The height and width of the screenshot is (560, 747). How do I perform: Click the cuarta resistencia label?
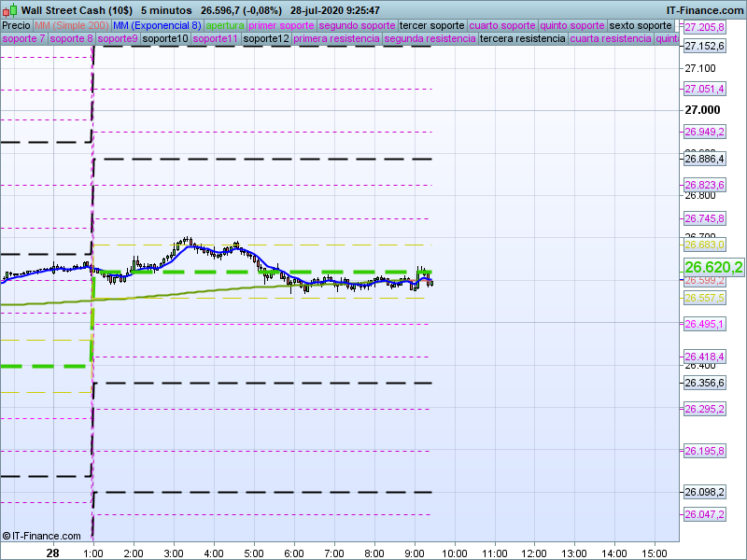point(611,39)
